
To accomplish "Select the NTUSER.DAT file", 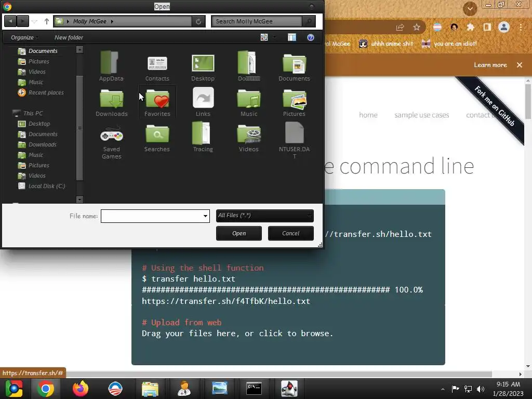I will click(x=294, y=141).
